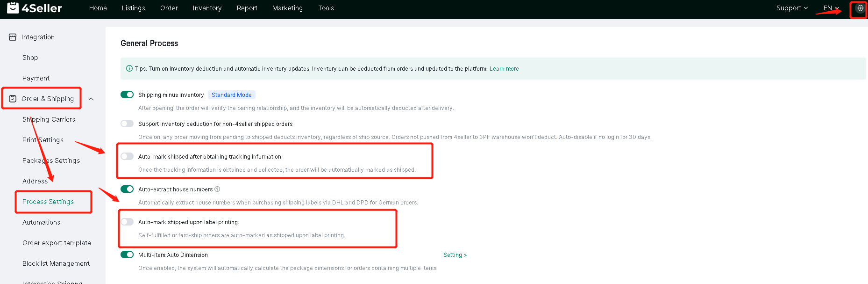The image size is (868, 284).
Task: Click the help icon beside Auto-extract house numbers
Action: click(217, 189)
